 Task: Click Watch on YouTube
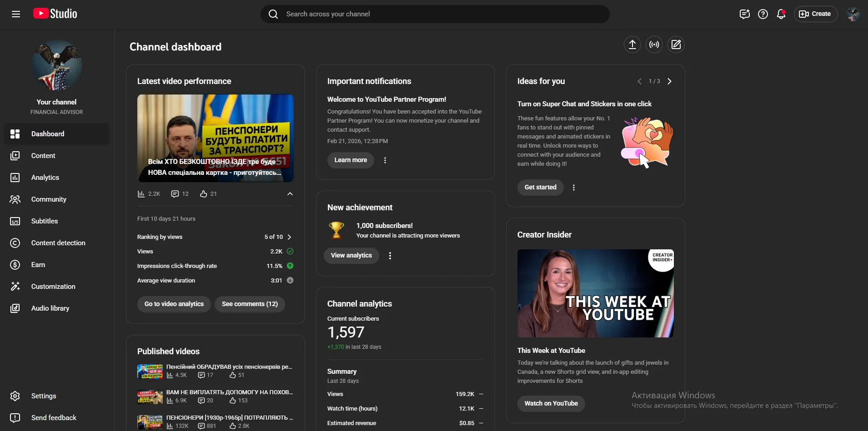[551, 403]
